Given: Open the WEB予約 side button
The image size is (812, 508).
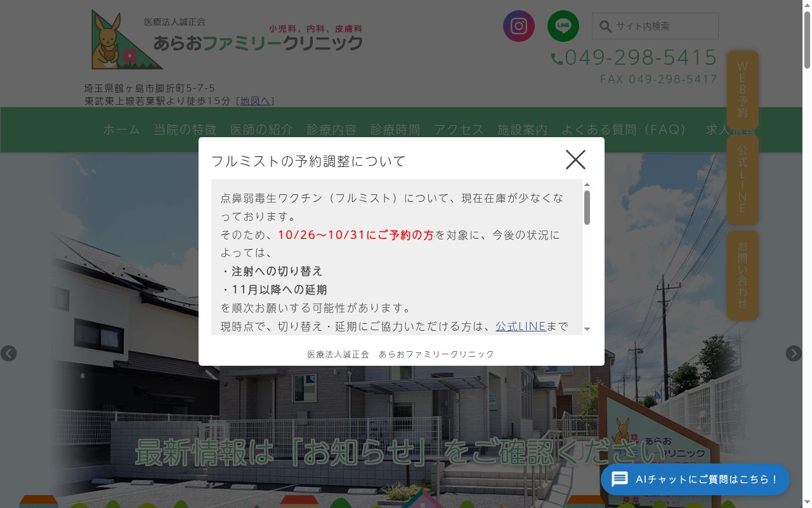Looking at the screenshot, I should [742, 90].
